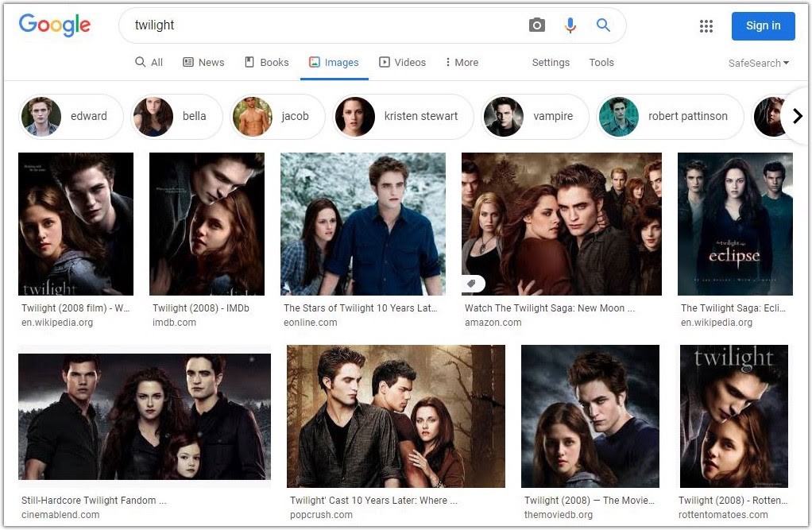
Task: Open the Twilight (2008 film) Wikipedia poster thumbnail
Action: point(75,224)
